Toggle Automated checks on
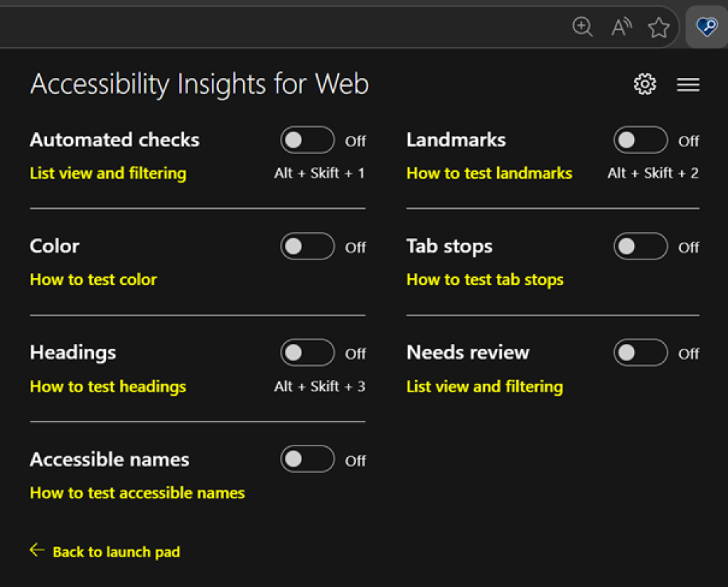Viewport: 728px width, 587px height. 307,140
